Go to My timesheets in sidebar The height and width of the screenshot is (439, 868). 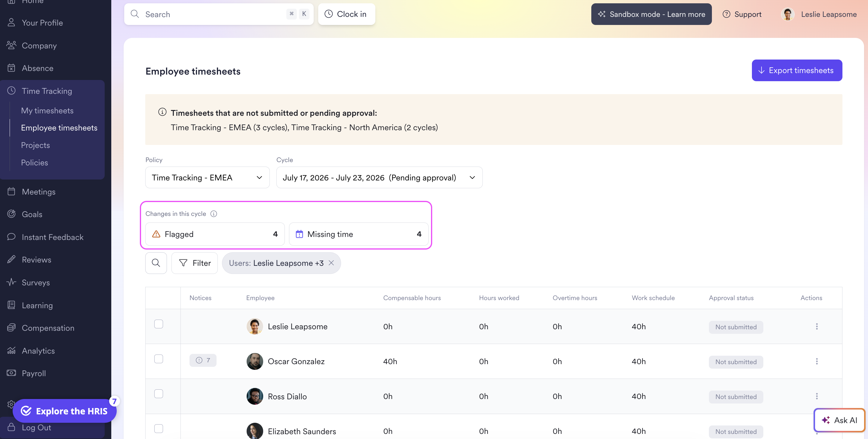point(47,111)
